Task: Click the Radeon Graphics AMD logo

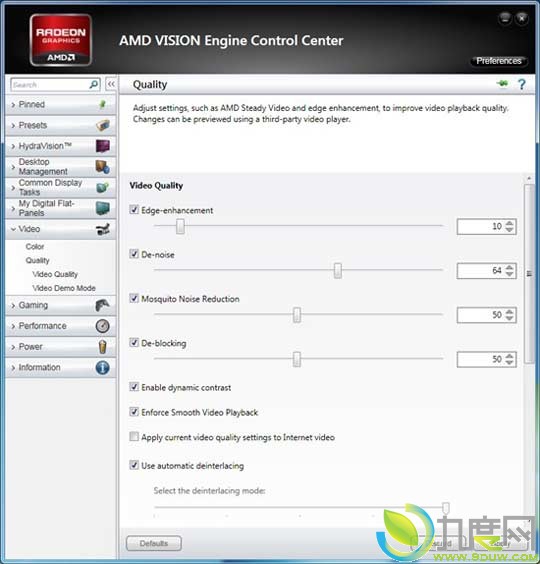Action: pyautogui.click(x=60, y=40)
